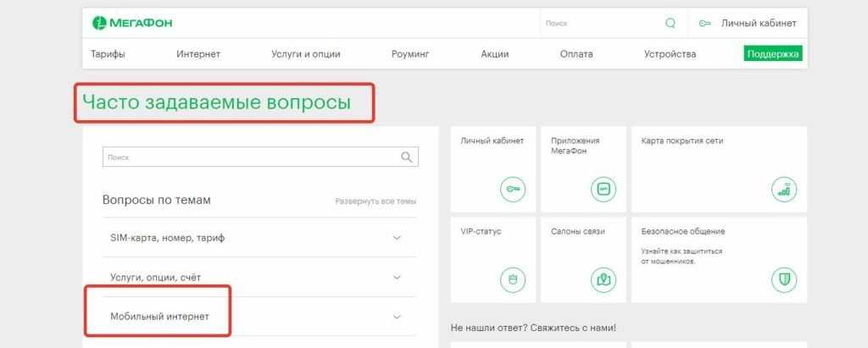Focus the FAQ search input field
Screen dimensions: 868x348
[x=250, y=157]
